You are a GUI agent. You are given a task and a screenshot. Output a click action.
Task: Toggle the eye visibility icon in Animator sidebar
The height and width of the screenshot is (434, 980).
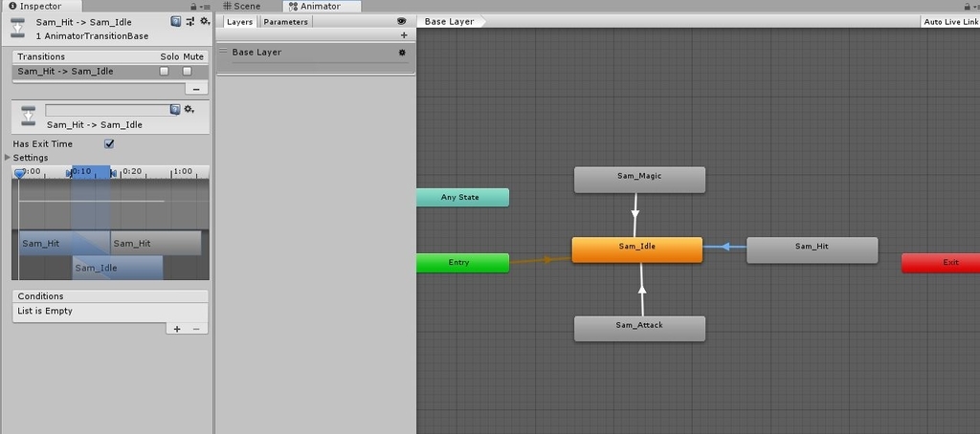pyautogui.click(x=401, y=21)
